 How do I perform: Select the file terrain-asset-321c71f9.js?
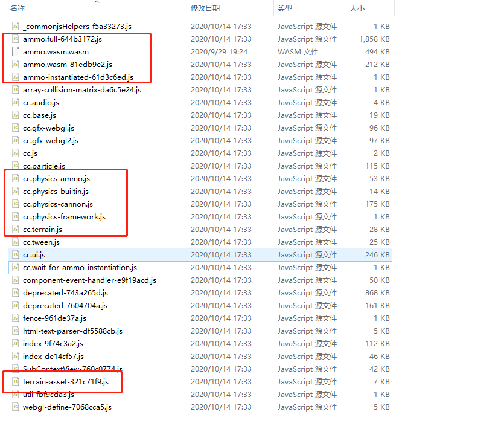pyautogui.click(x=66, y=382)
